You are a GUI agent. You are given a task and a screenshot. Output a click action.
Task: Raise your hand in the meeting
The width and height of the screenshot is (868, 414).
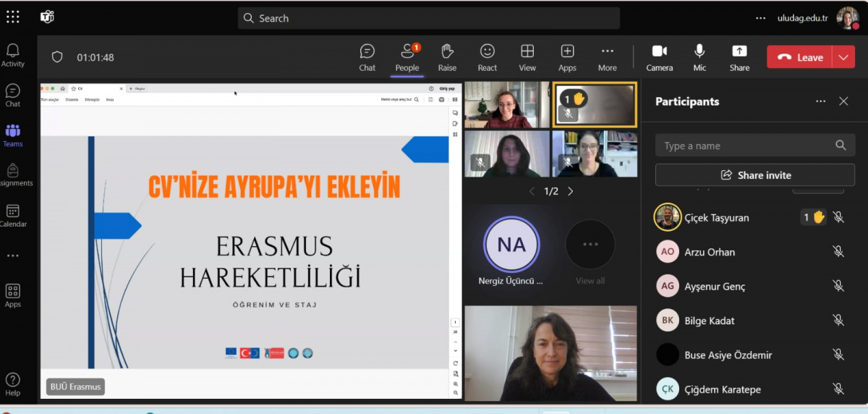point(447,58)
